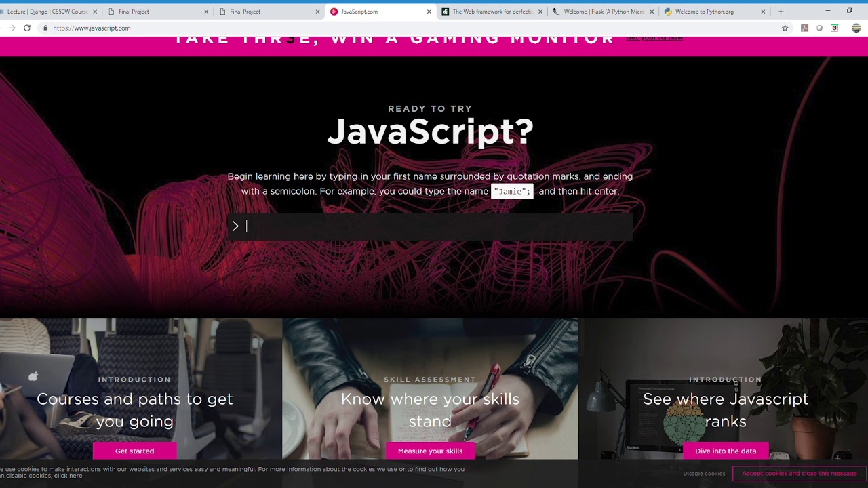Click into the JavaScript console input
The image size is (868, 488).
pos(430,226)
